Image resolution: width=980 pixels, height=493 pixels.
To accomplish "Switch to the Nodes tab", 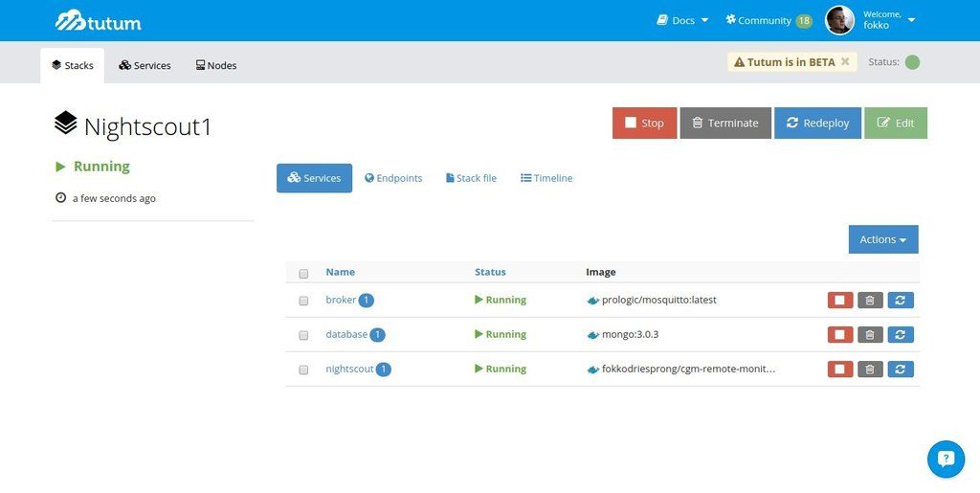I will (x=216, y=65).
